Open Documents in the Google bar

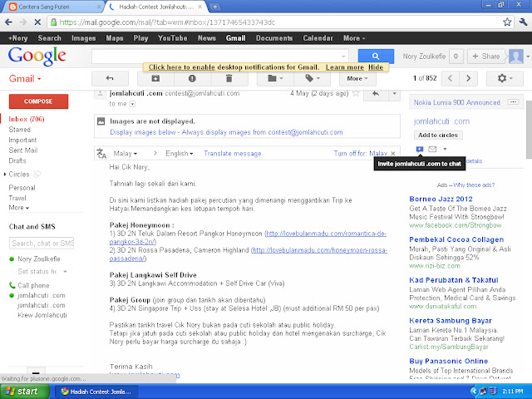tap(274, 38)
